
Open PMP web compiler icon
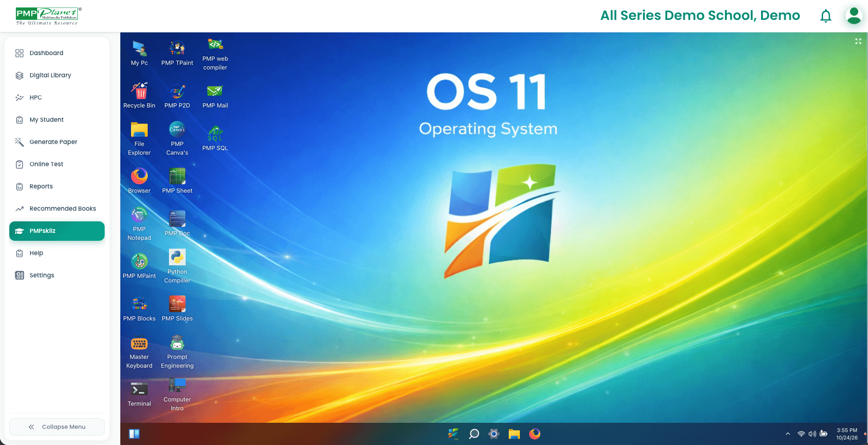215,55
